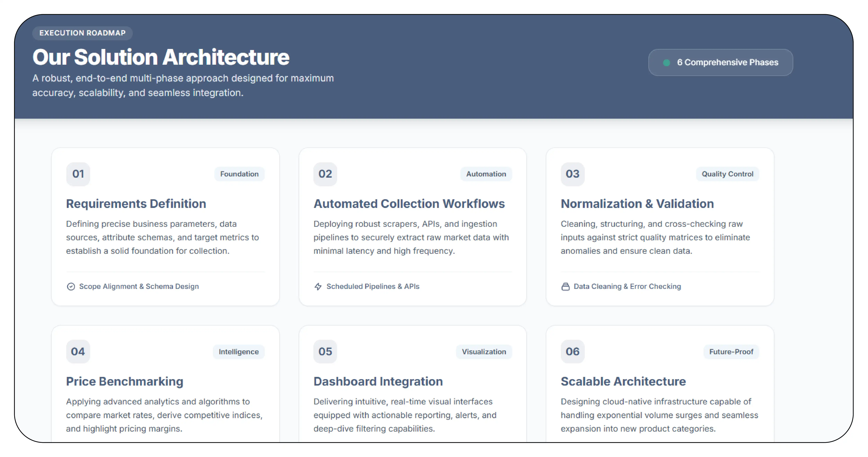Click the 03 phase number badge
The image size is (868, 457).
pos(572,174)
